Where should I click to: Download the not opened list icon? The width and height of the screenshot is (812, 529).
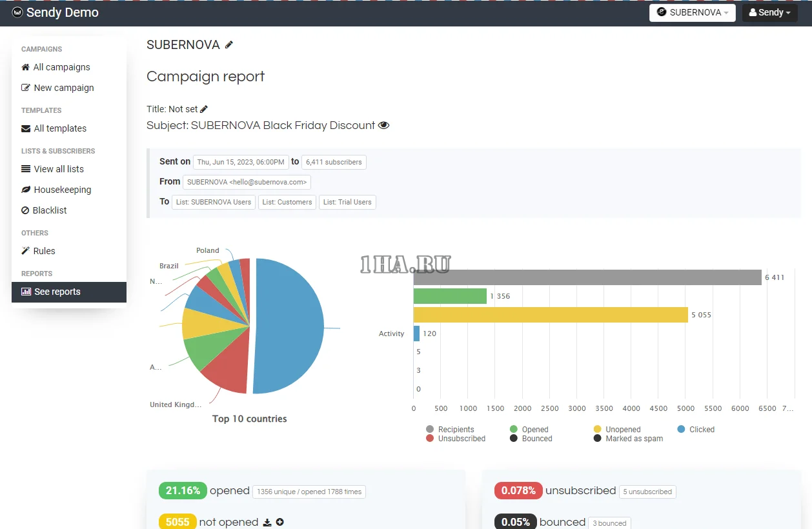(x=267, y=523)
